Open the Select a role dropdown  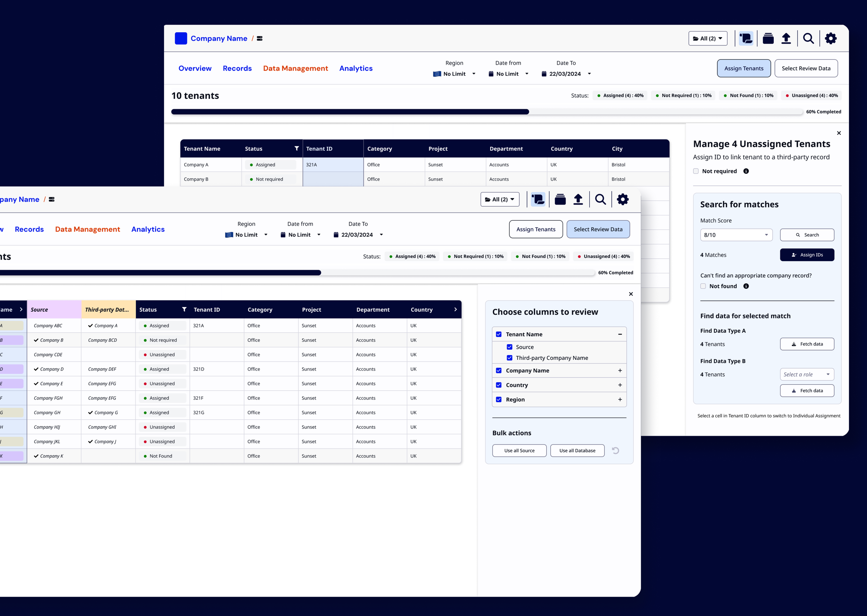806,374
